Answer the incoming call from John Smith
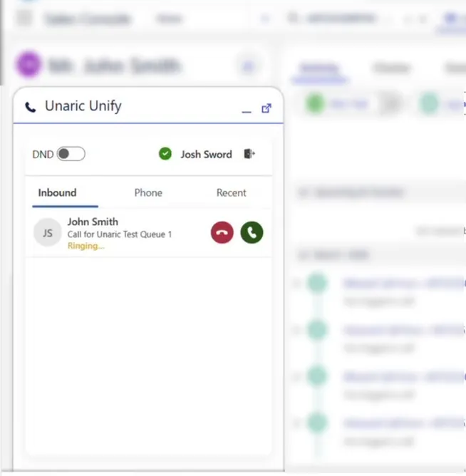Screen dimensions: 466x476 252,232
